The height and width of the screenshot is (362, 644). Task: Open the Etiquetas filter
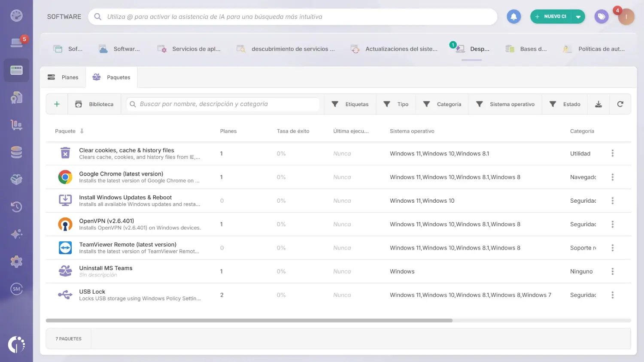350,104
